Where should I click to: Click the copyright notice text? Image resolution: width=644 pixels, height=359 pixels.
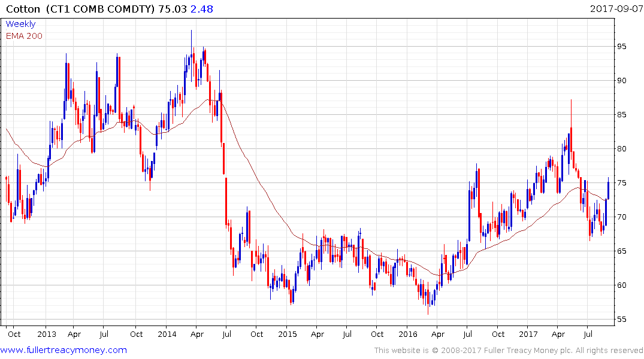click(509, 351)
